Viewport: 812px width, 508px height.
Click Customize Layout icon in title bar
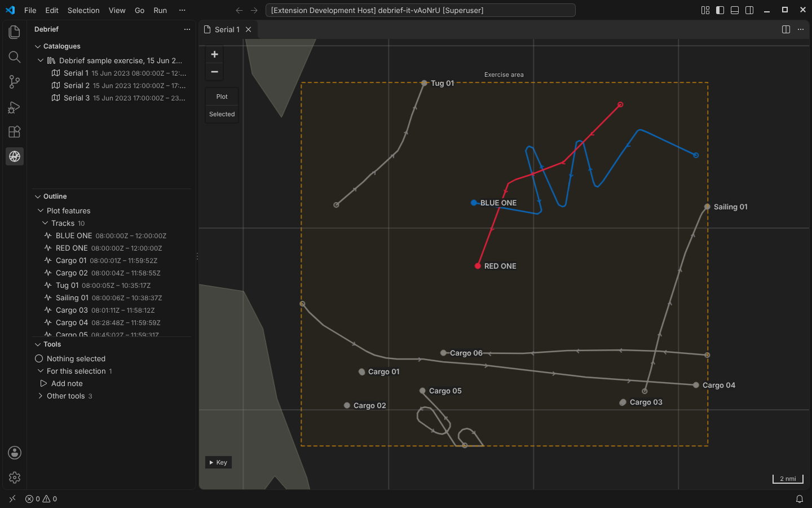coord(705,10)
